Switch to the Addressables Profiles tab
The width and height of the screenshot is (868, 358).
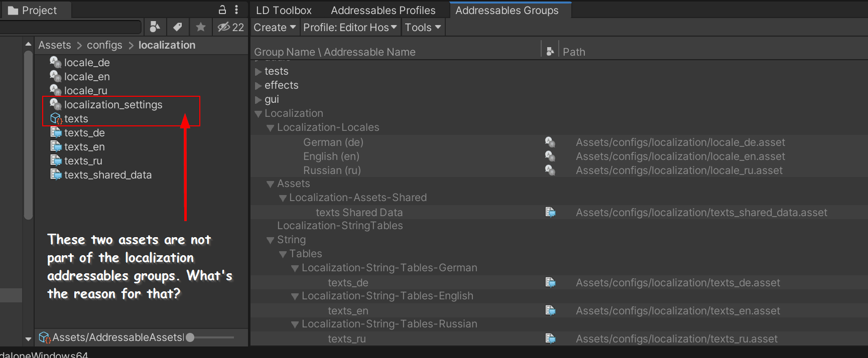click(x=383, y=11)
